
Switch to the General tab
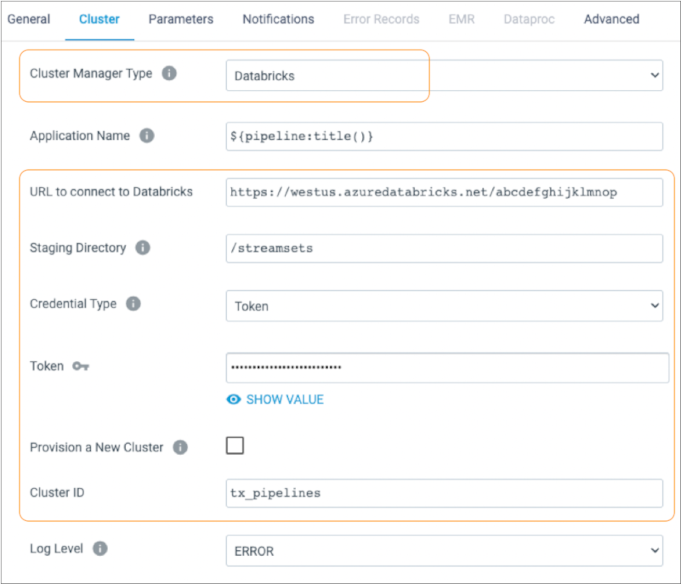coord(29,19)
